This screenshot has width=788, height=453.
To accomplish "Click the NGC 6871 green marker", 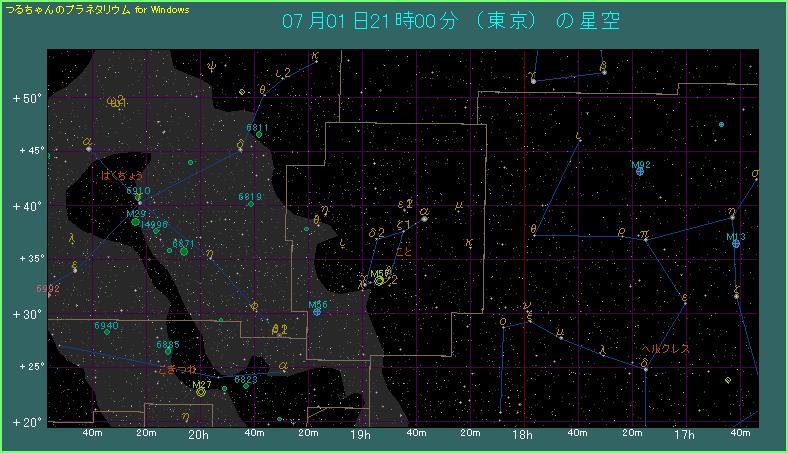I will [x=184, y=251].
